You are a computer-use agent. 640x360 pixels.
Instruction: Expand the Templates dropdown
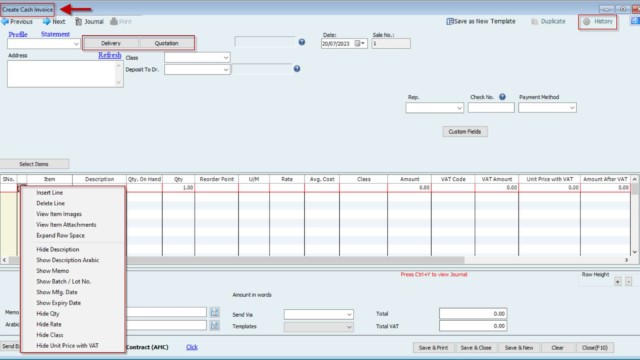point(349,327)
